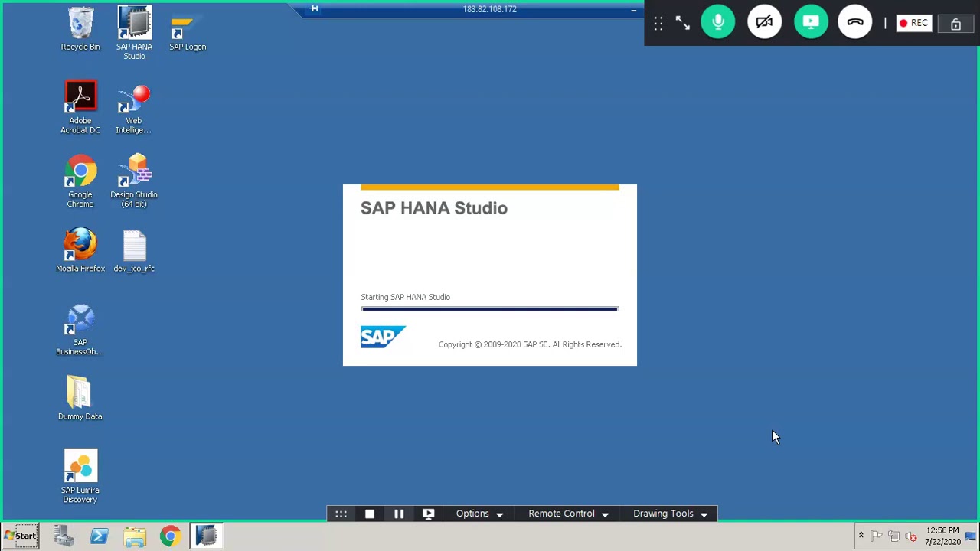Select the SAP HANA Studio desktop shortcut

click(x=134, y=33)
